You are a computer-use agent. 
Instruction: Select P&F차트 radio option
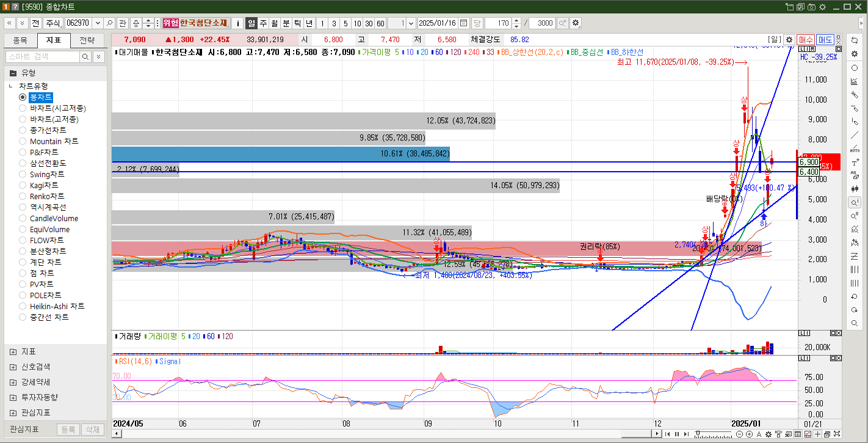tap(23, 152)
